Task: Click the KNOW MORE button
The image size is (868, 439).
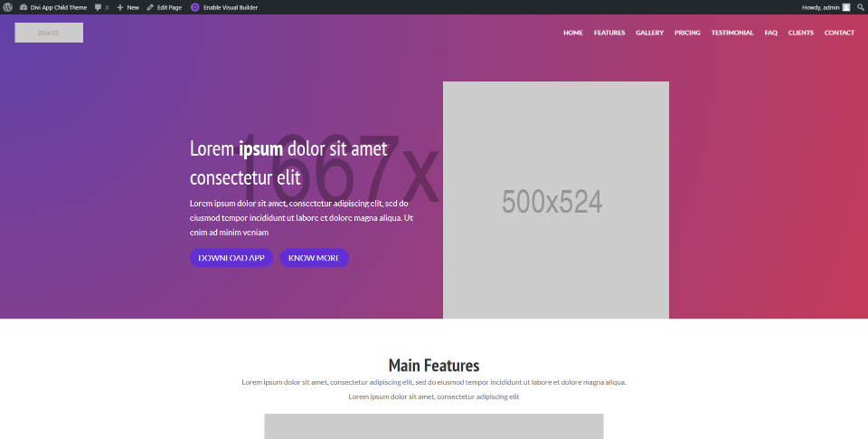Action: pyautogui.click(x=314, y=258)
